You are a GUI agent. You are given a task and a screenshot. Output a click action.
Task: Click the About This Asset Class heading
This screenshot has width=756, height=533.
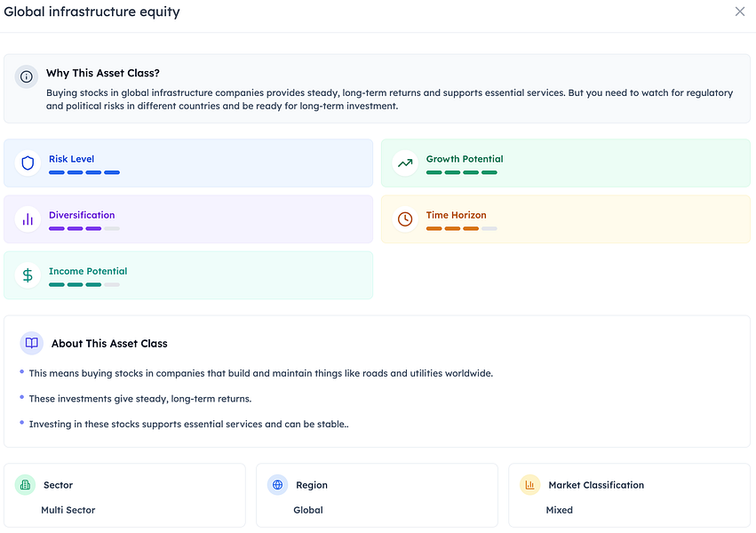[x=109, y=343]
